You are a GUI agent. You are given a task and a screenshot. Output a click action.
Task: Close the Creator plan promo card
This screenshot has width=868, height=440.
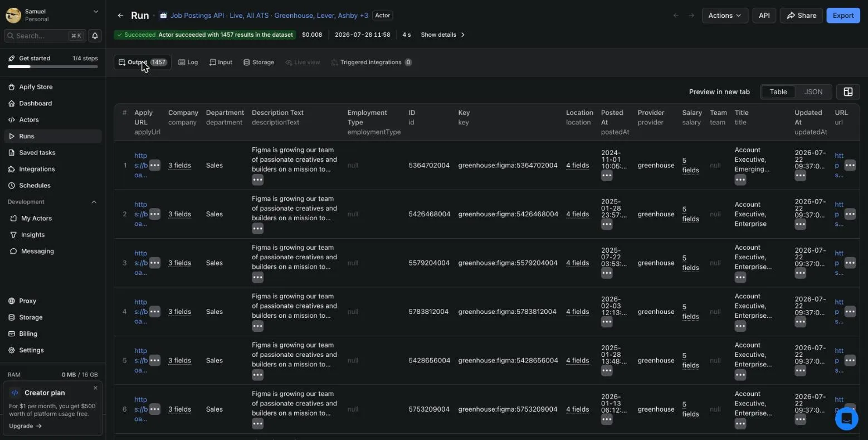point(95,388)
